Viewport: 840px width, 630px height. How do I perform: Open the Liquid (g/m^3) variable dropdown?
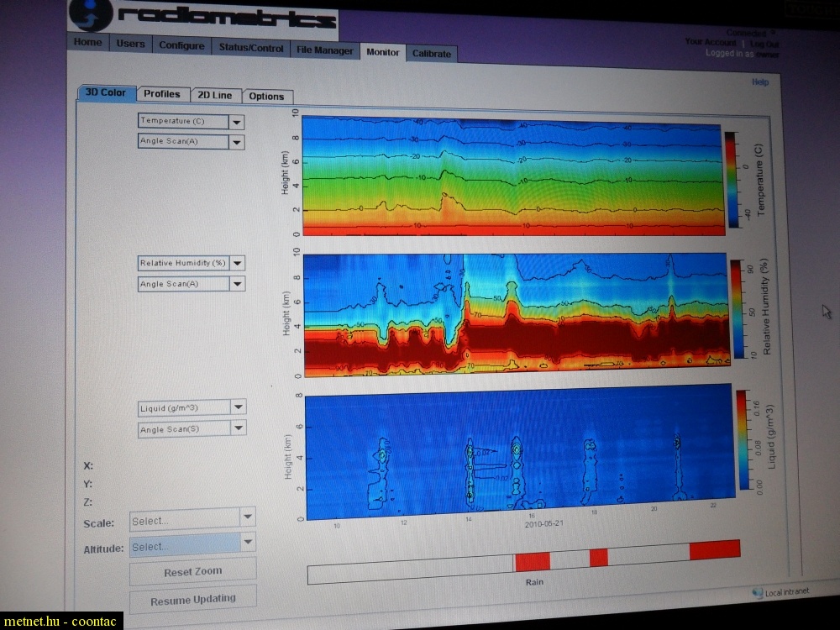(x=239, y=408)
